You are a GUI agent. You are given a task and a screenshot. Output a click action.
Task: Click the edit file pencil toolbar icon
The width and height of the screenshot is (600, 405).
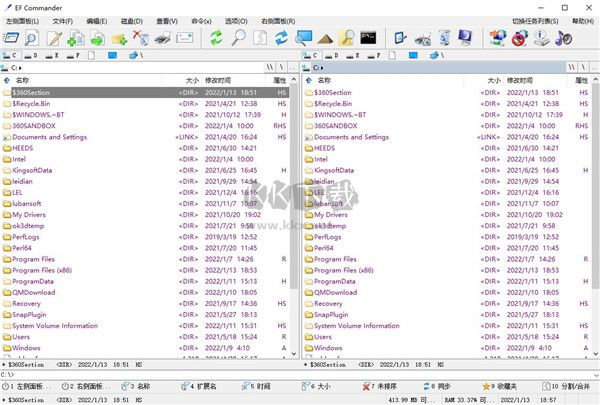click(54, 38)
